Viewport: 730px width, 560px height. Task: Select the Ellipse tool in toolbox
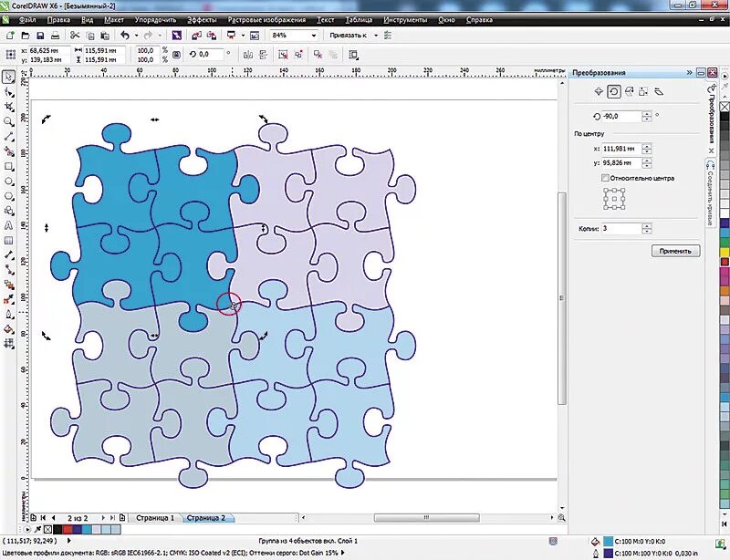pyautogui.click(x=8, y=181)
